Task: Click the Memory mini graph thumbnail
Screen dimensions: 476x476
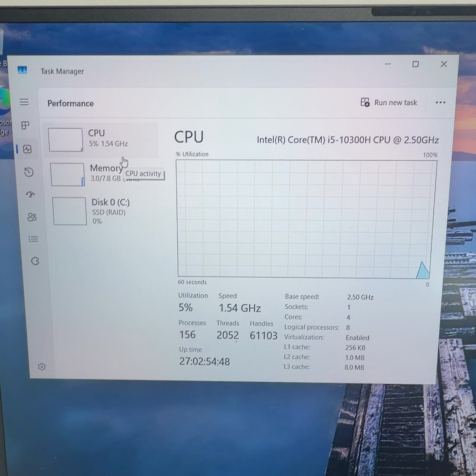Action: click(x=67, y=174)
